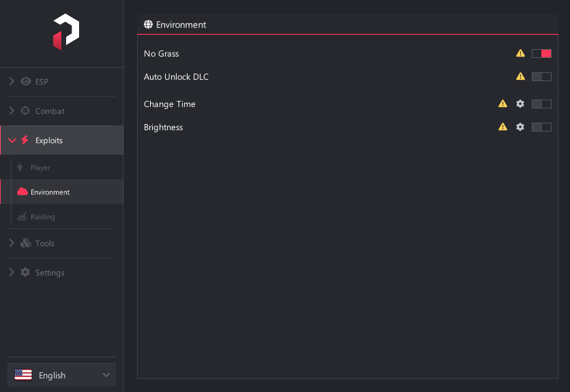The image size is (570, 392).
Task: Click the red and white app logo
Action: [x=66, y=32]
